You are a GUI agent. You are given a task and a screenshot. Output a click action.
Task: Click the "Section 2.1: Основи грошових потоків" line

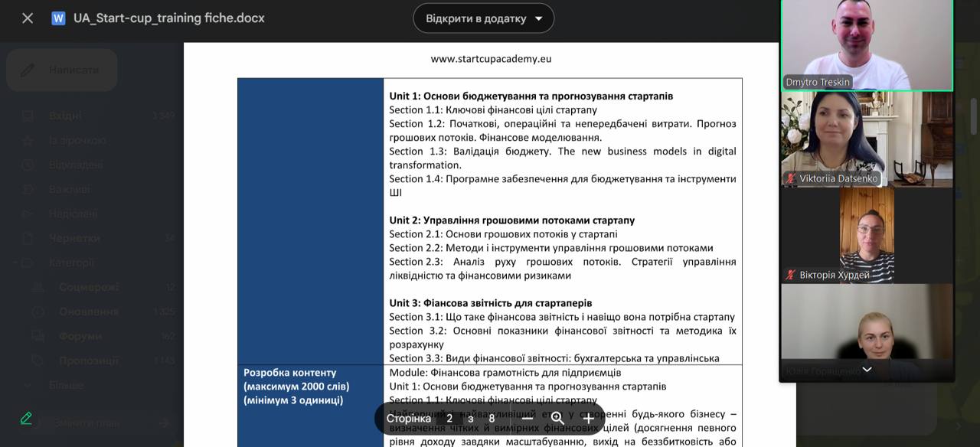click(503, 233)
